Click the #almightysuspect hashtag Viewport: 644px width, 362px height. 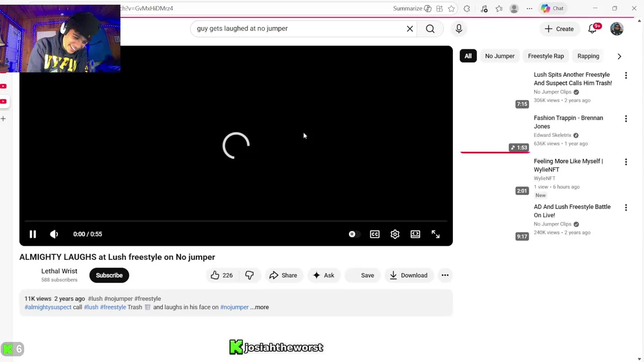point(48,307)
